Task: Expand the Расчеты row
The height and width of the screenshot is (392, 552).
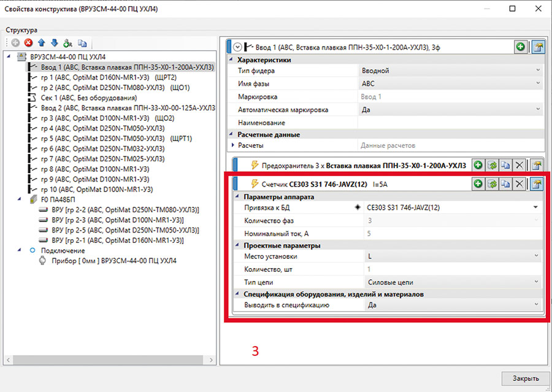Action: coord(232,145)
